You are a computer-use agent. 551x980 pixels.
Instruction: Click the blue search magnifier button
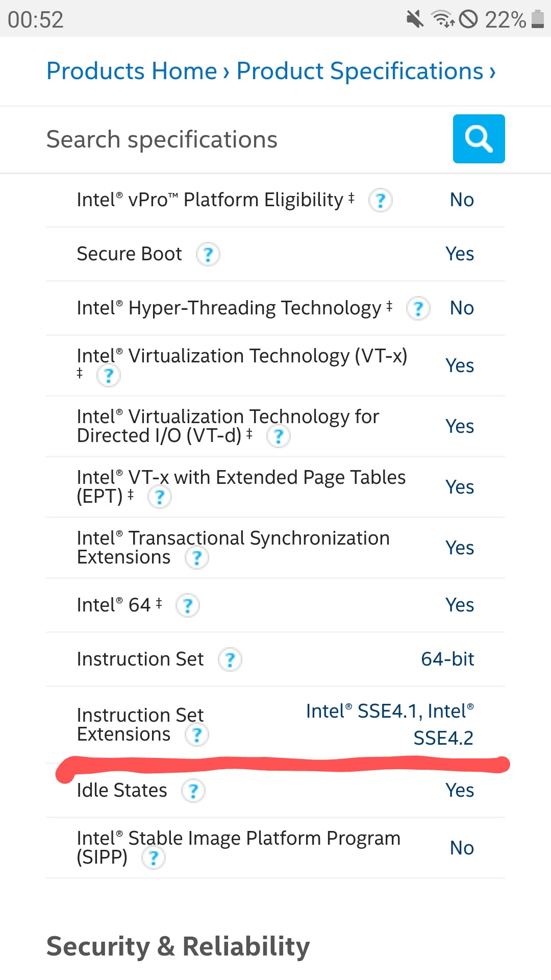479,139
